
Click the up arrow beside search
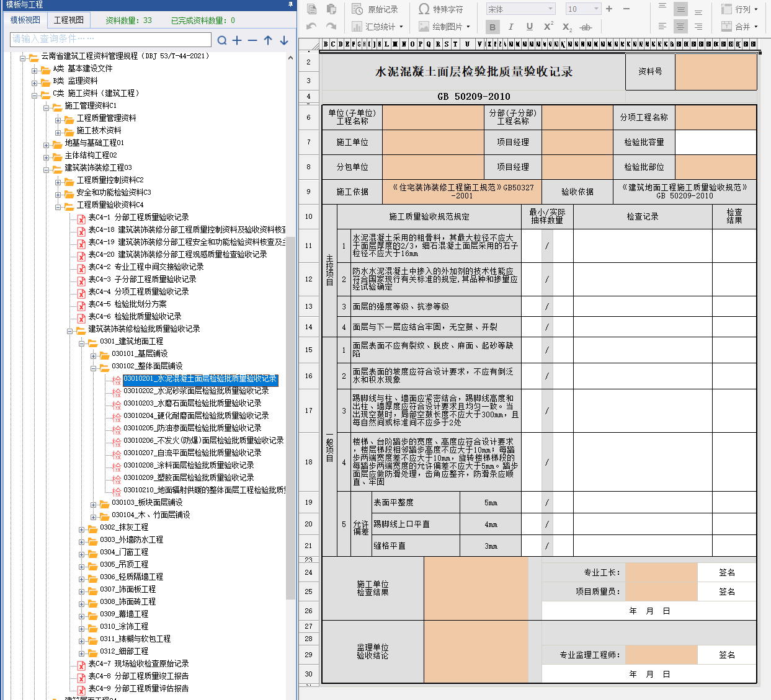tap(268, 40)
